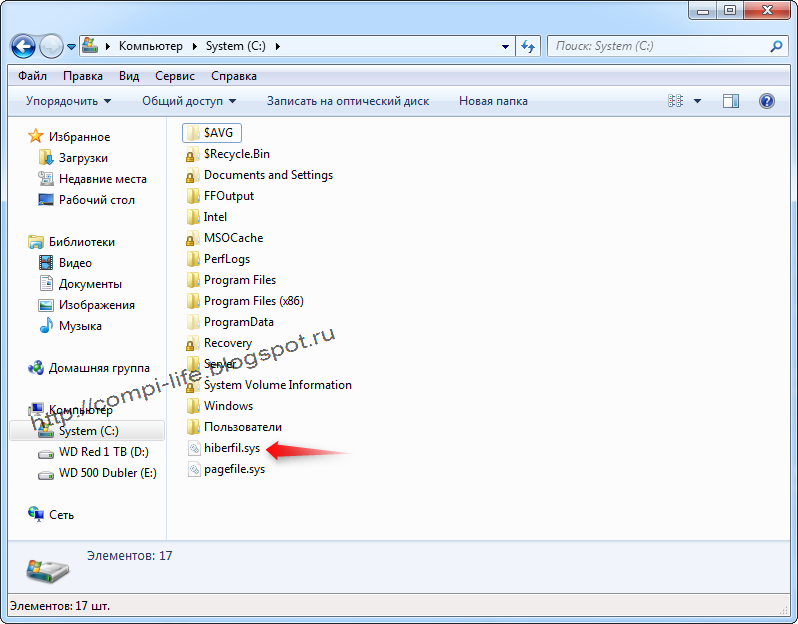Expand the breadcrumb arrow after System (C:)
This screenshot has height=624, width=798.
tap(277, 46)
